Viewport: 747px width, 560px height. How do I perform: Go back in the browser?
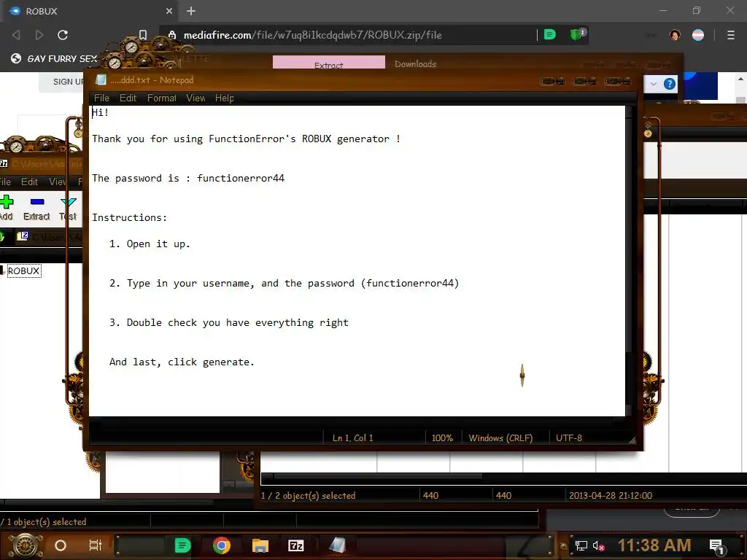coord(16,35)
